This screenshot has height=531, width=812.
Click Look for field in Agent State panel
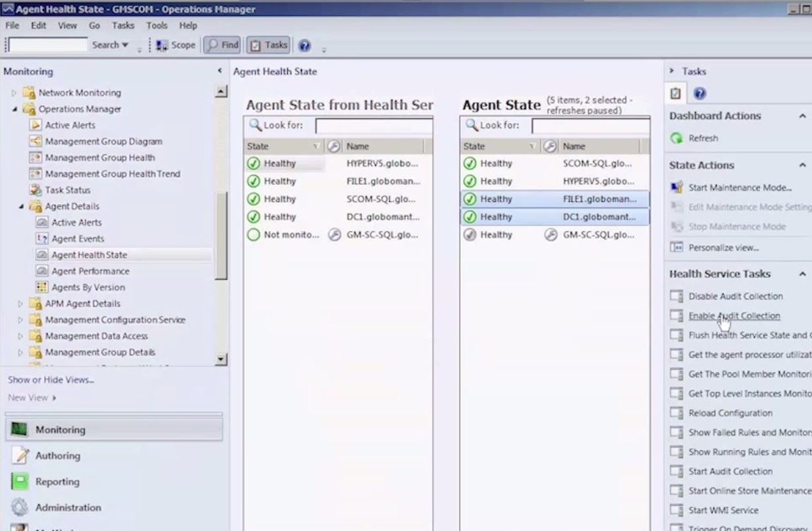(591, 125)
